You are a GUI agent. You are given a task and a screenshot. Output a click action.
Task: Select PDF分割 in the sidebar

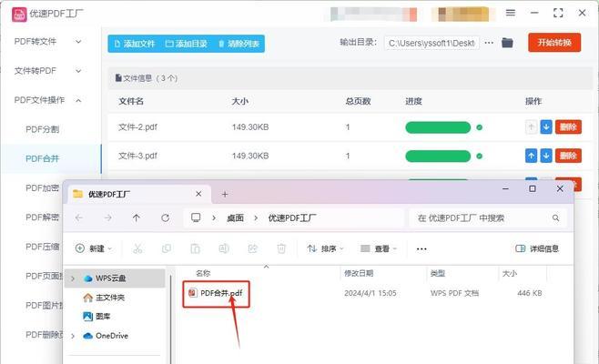[x=43, y=129]
